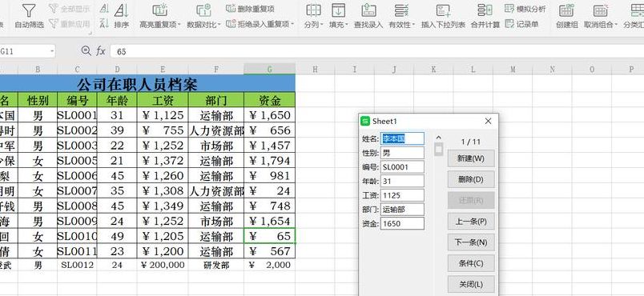Viewport: 644px width, 296px height.
Task: Expand the 取消组合 ungroup dropdown
Action: pos(616,25)
